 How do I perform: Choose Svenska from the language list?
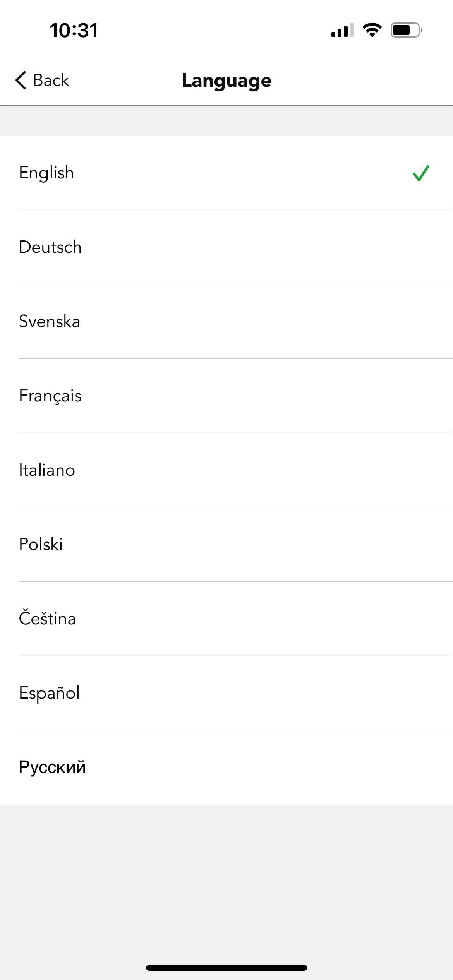[226, 322]
